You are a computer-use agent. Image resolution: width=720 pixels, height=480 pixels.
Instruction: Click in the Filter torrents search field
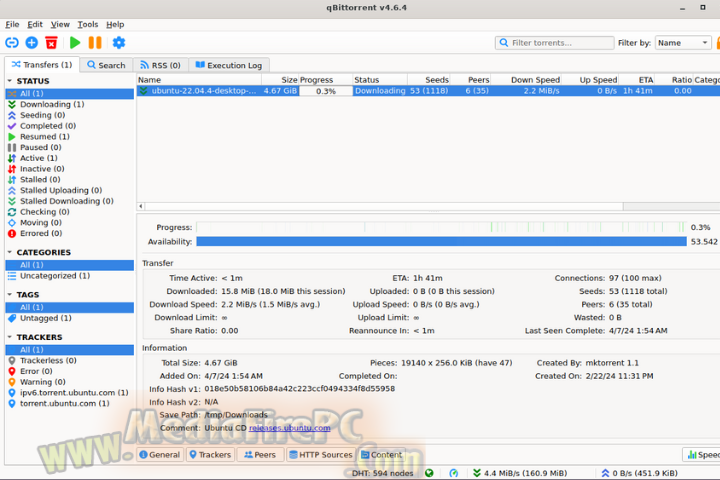pyautogui.click(x=555, y=43)
